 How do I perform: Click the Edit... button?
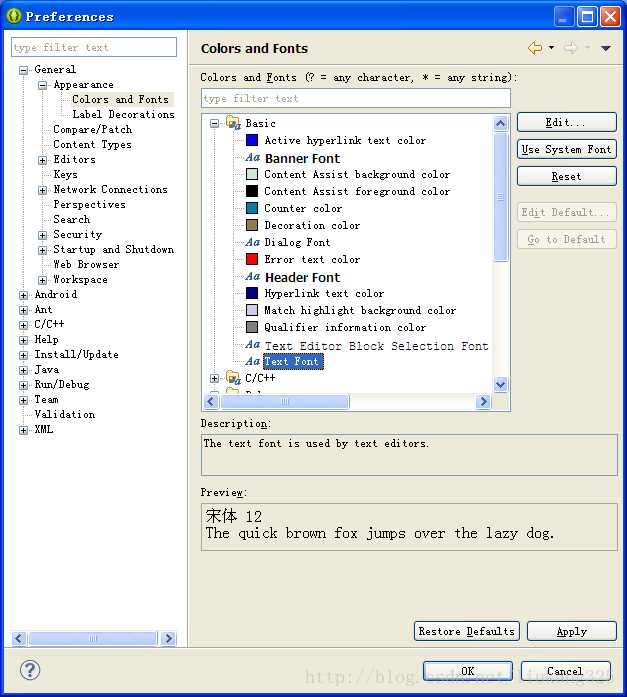point(567,122)
